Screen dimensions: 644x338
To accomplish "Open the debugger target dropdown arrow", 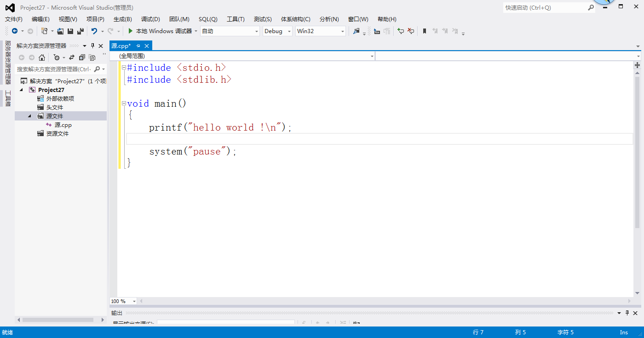I will pyautogui.click(x=195, y=31).
